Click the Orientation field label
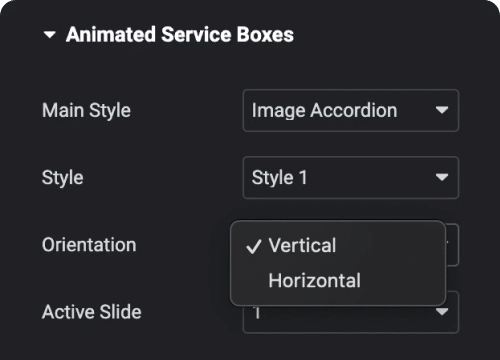Viewport: 500px width, 360px height. [89, 245]
